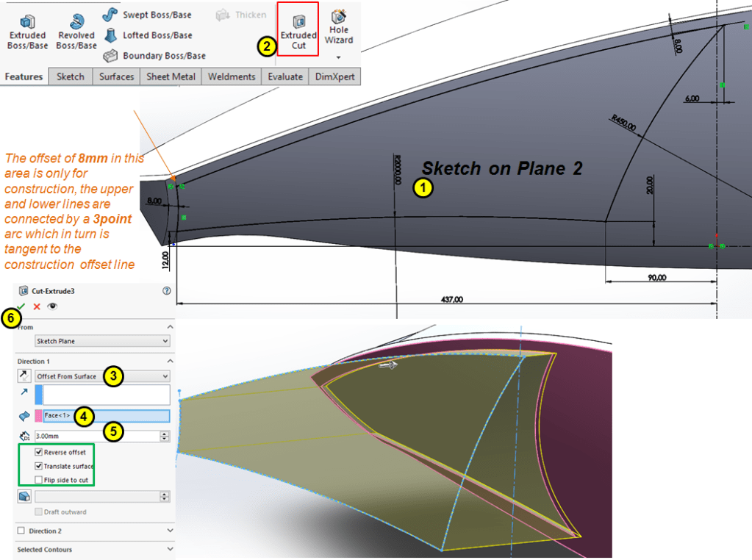Open the Surfaces tab

tap(117, 77)
